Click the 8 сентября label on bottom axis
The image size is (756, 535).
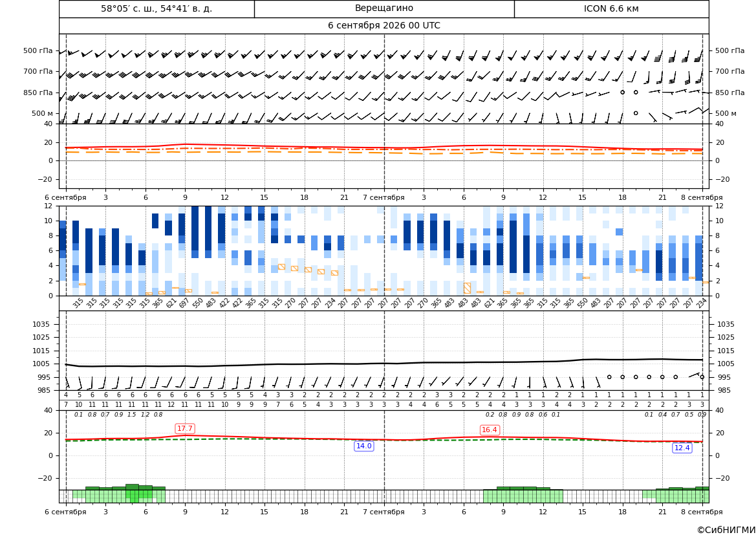(x=702, y=511)
